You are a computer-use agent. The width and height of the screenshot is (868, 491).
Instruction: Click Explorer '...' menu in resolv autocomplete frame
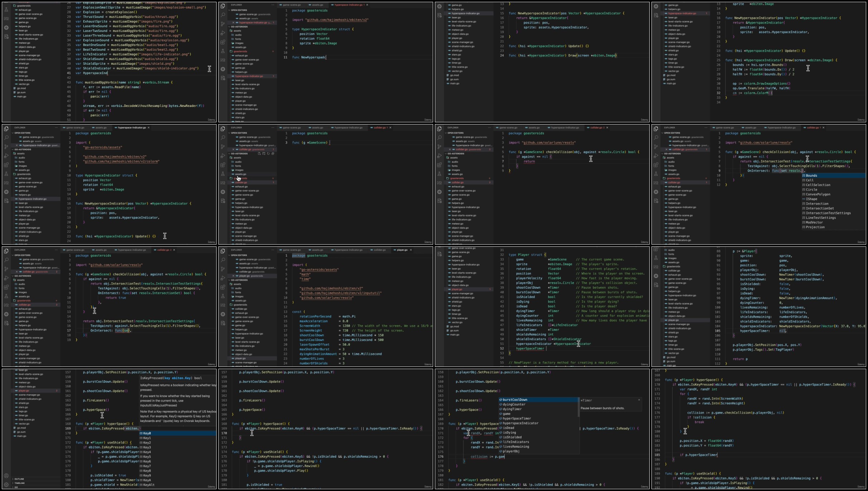pyautogui.click(x=705, y=128)
